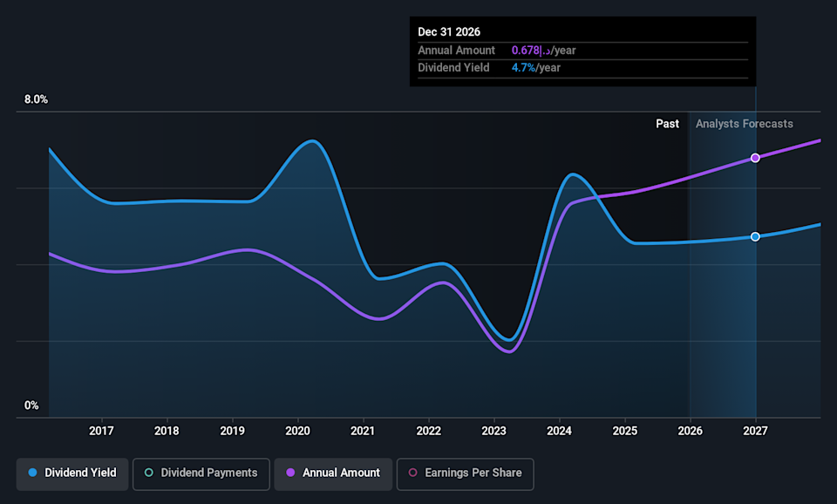Image resolution: width=837 pixels, height=504 pixels.
Task: Click the hollow teal circle beside Dividend Payments
Action: click(149, 473)
